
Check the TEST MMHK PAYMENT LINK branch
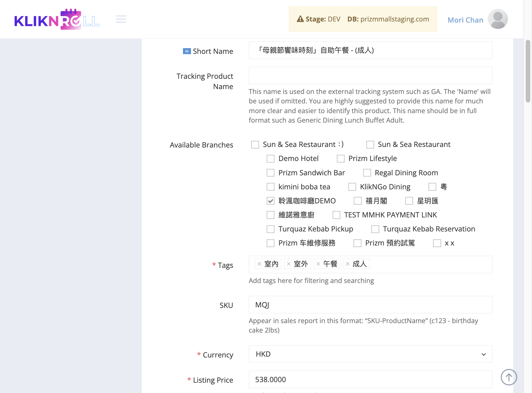336,215
